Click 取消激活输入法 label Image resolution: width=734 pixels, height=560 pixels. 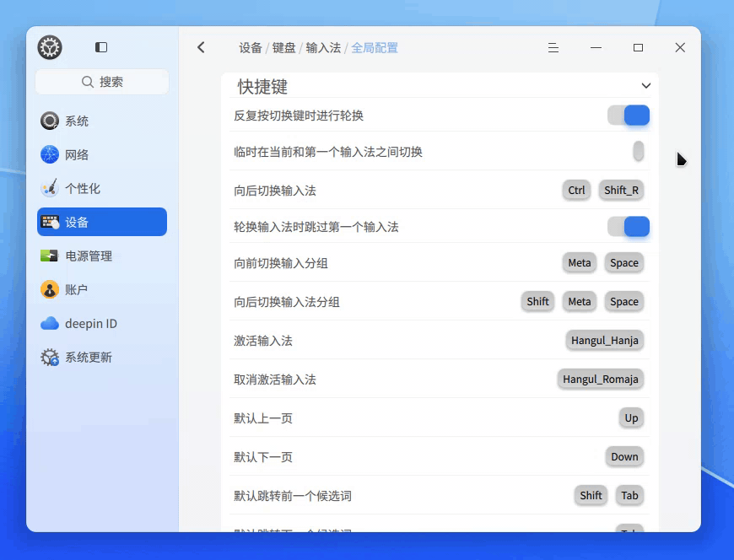pos(275,380)
